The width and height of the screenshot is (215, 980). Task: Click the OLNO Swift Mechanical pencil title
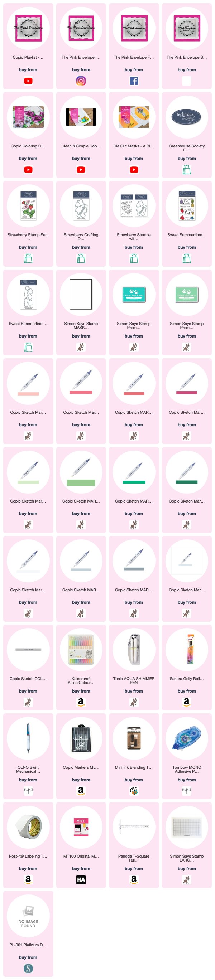28,769
